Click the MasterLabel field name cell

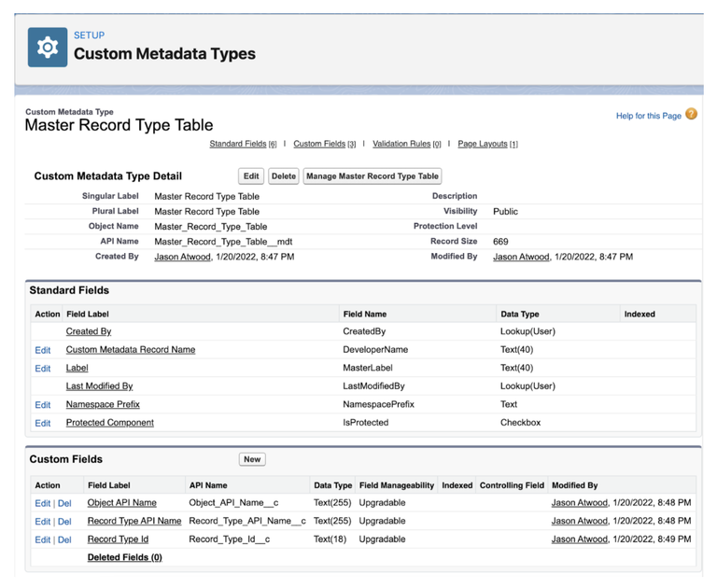pyautogui.click(x=368, y=368)
